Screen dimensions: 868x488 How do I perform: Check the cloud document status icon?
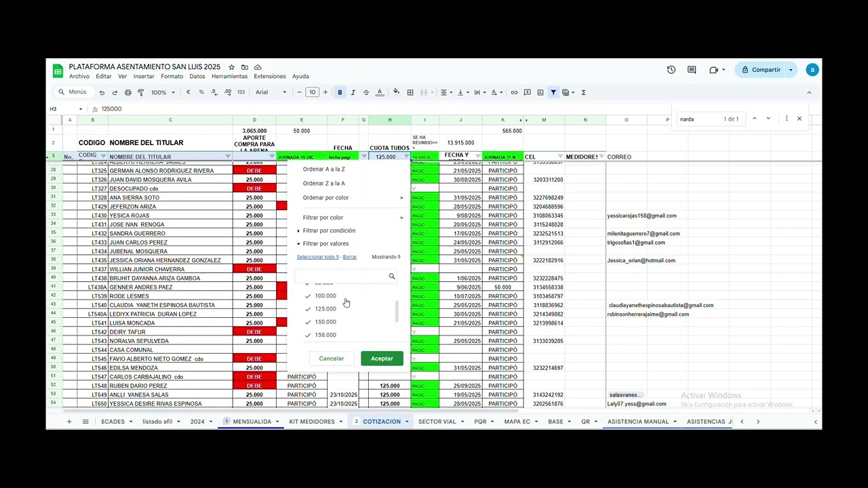tap(258, 67)
